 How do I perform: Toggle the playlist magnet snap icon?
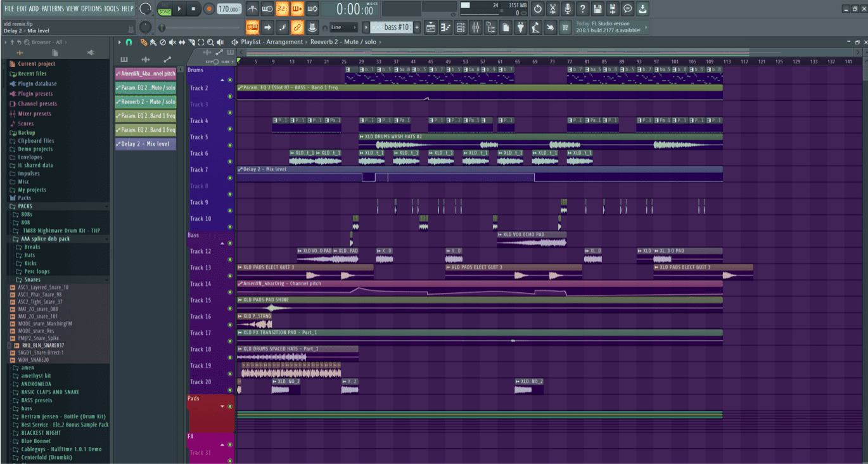[x=129, y=42]
